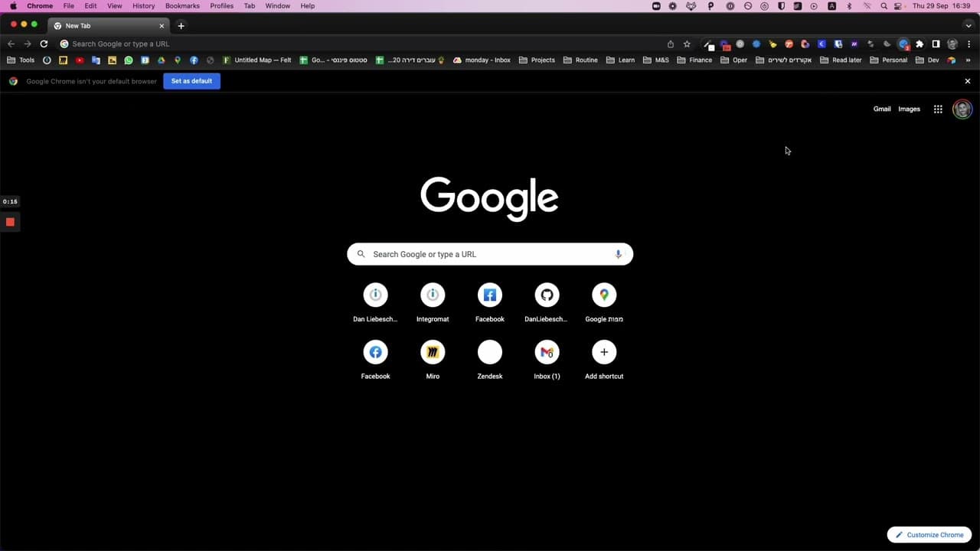
Task: Open the Dev bookmarks folder
Action: click(x=926, y=60)
